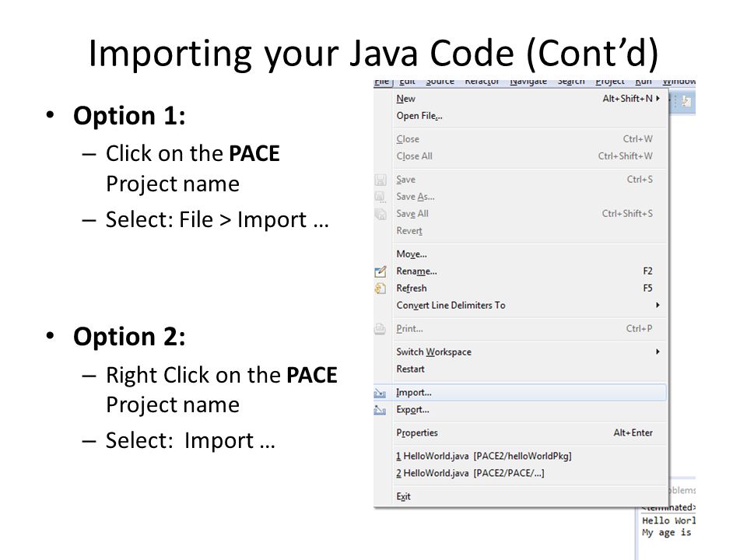Screen dimensions: 747x560
Task: Open the Navigate menu in menu bar
Action: [x=528, y=82]
